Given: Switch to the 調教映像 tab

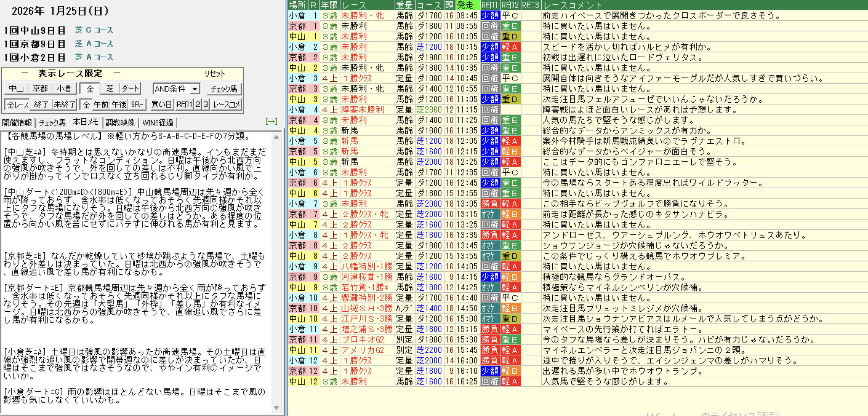Looking at the screenshot, I should point(120,123).
